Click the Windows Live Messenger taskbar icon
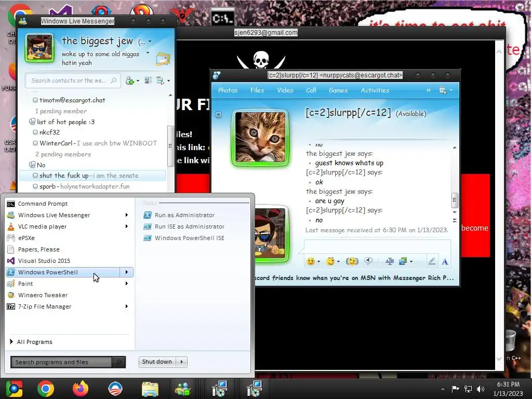This screenshot has width=532, height=399. [x=183, y=389]
